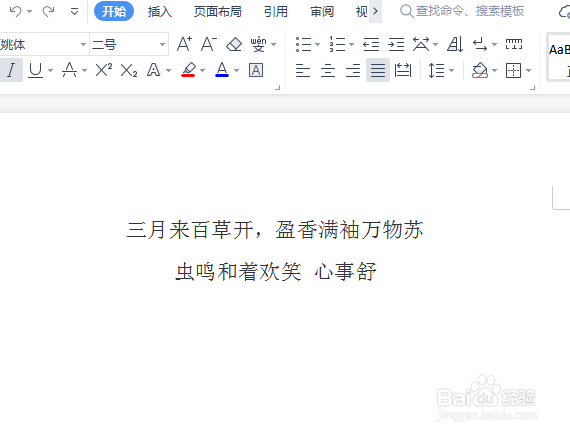This screenshot has width=570, height=436.
Task: Apply the blue font color
Action: tap(222, 70)
